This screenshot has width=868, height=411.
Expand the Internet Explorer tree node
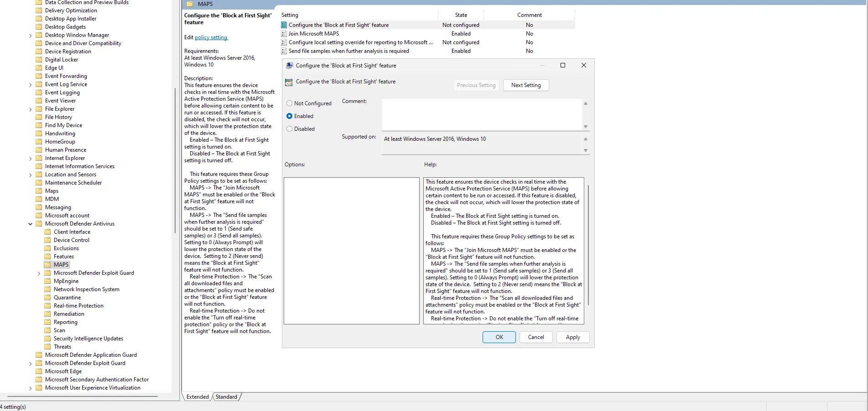(x=31, y=159)
